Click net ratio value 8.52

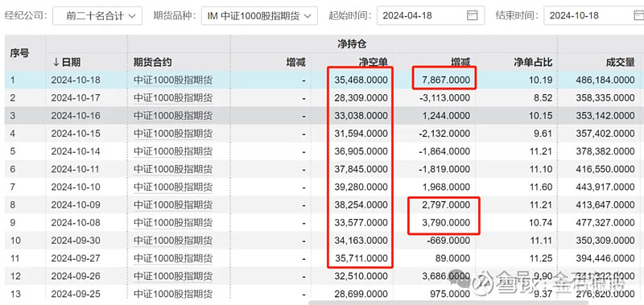544,97
